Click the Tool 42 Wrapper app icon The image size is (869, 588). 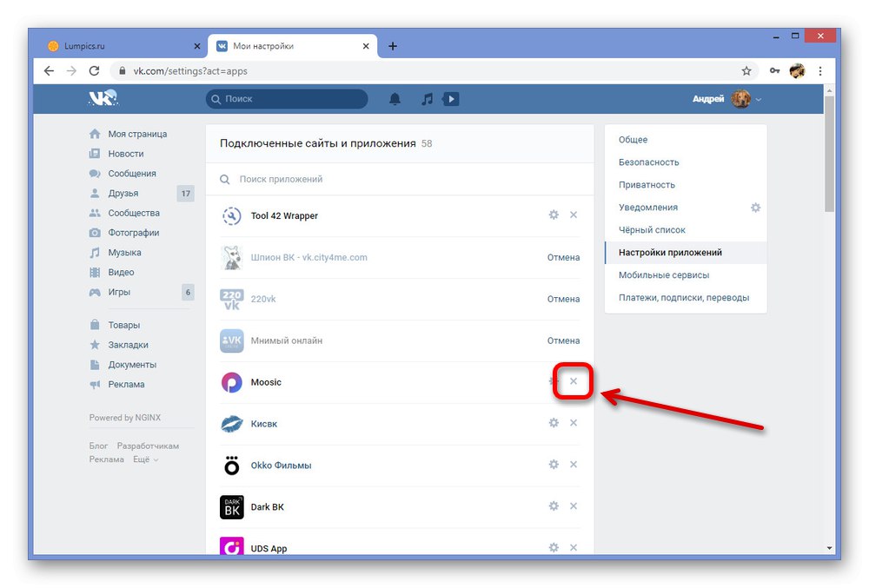(232, 216)
